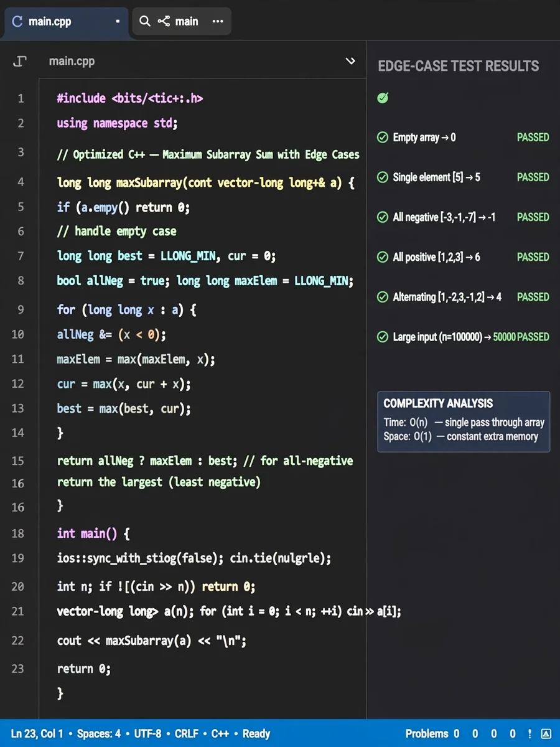Open the 'Spaces: 4' indentation setting
This screenshot has width=560, height=747.
99,733
